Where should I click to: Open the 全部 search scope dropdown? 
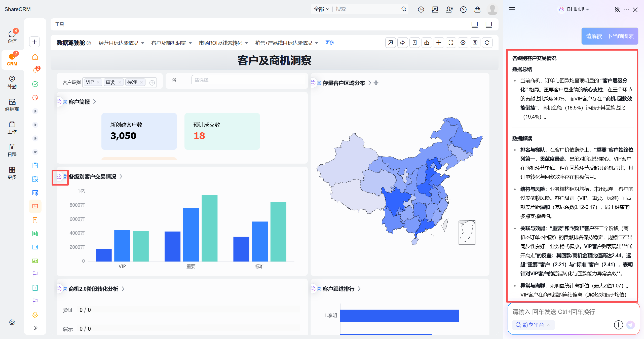[321, 9]
